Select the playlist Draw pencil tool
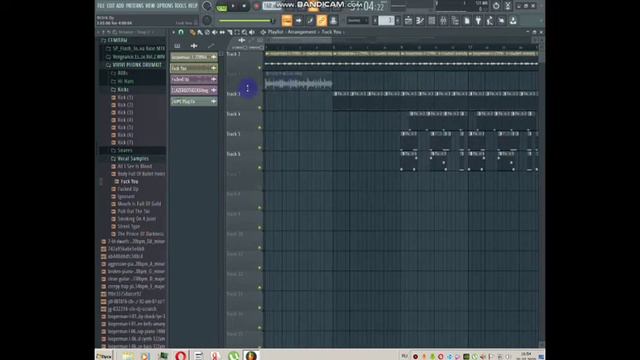 coord(193,32)
